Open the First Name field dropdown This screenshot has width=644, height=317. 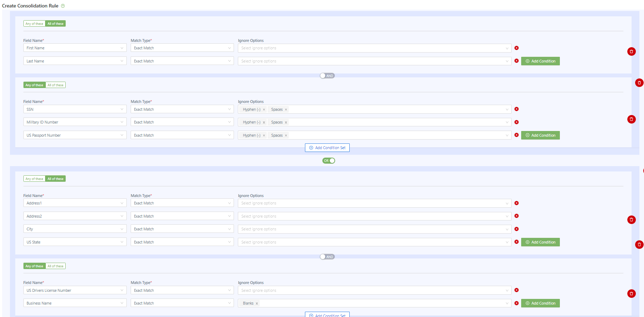(x=75, y=48)
